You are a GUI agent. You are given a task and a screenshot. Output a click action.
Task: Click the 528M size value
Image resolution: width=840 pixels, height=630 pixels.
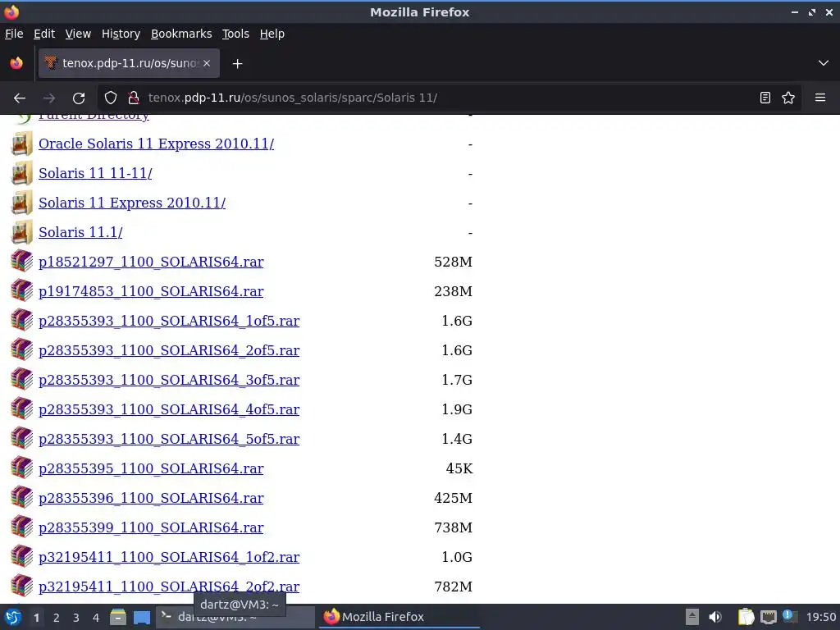[453, 262]
